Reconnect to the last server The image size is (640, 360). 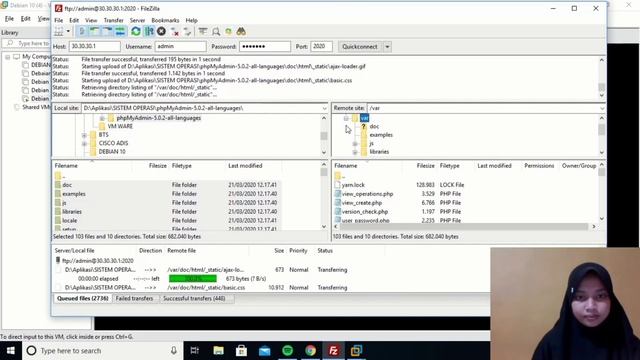pyautogui.click(x=187, y=31)
